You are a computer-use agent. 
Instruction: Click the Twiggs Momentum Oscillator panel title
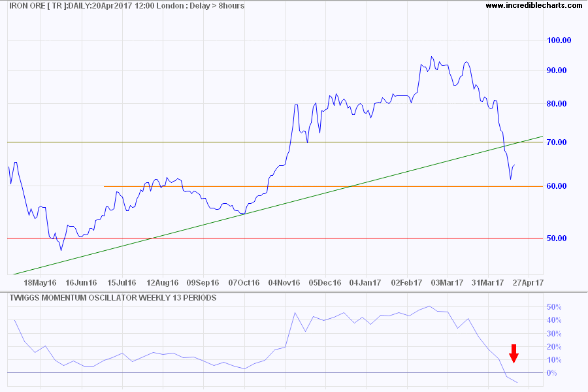[x=113, y=298]
